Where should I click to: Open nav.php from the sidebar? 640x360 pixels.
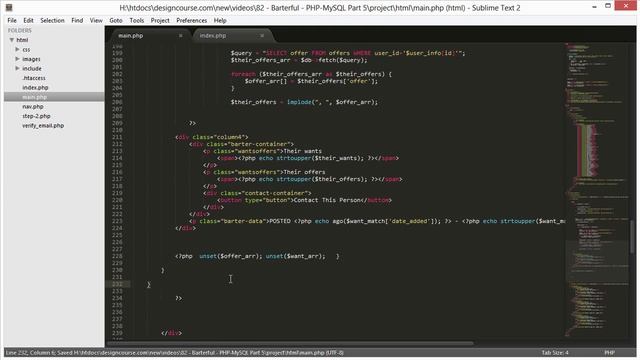tap(33, 107)
